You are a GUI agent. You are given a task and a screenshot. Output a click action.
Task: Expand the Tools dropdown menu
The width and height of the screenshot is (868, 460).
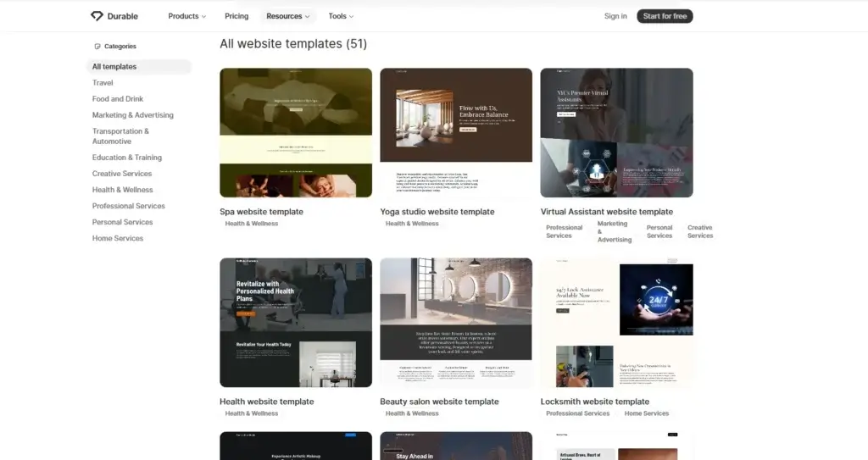[x=341, y=16]
